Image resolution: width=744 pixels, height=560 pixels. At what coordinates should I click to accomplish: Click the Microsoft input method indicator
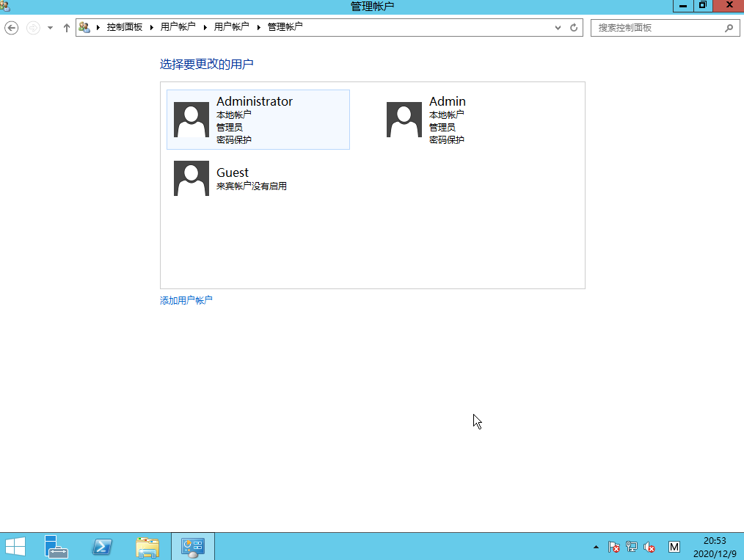674,547
